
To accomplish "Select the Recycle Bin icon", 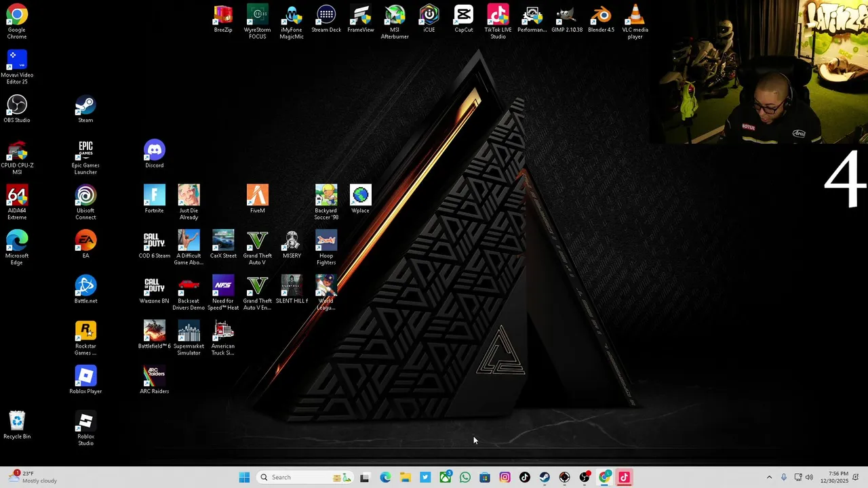I will (x=17, y=426).
